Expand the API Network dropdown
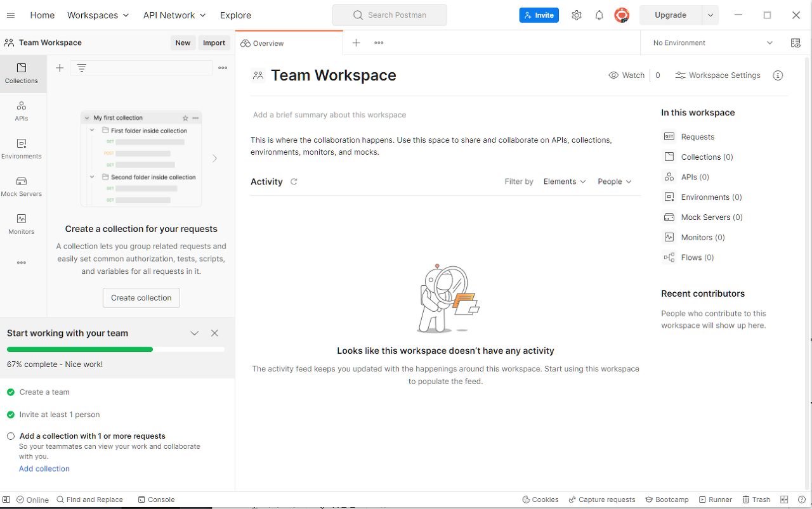812x509 pixels. click(x=174, y=15)
